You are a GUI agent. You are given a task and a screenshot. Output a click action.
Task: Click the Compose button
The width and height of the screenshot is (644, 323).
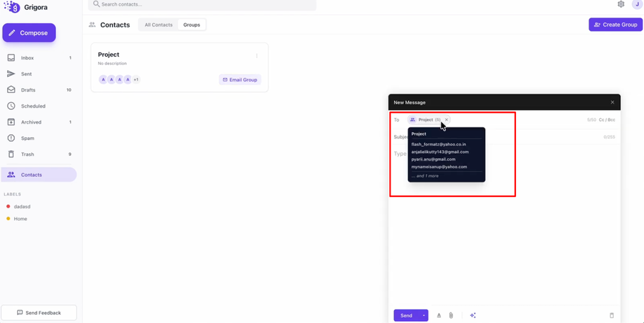coord(29,33)
